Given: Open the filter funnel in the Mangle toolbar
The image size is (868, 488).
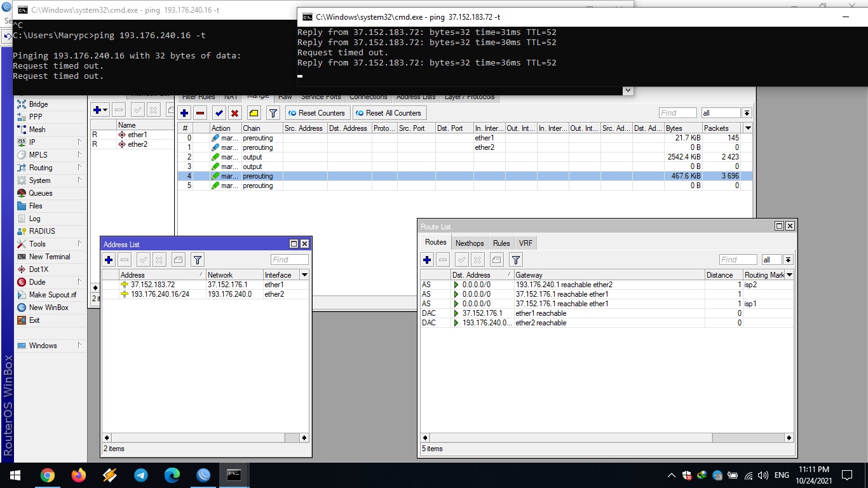Looking at the screenshot, I should (x=273, y=113).
